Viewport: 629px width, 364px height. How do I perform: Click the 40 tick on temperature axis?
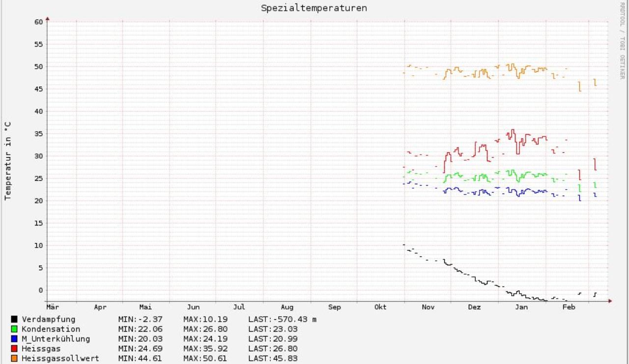click(39, 111)
